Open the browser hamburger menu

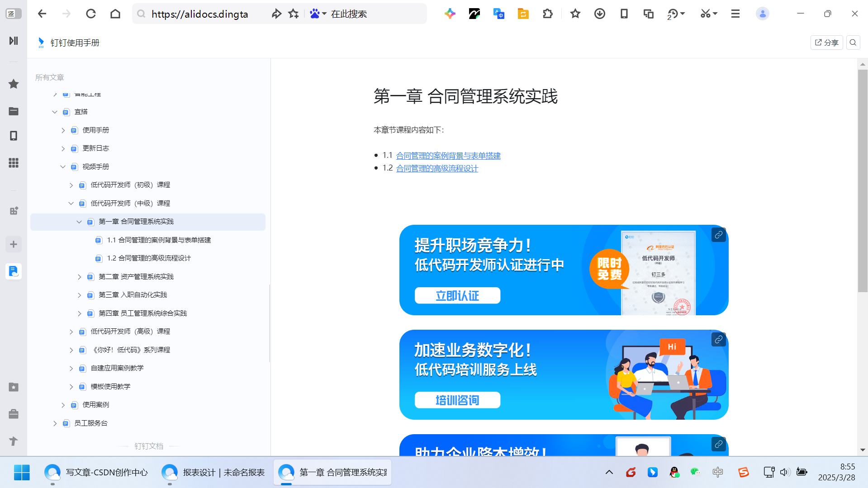[x=735, y=14]
